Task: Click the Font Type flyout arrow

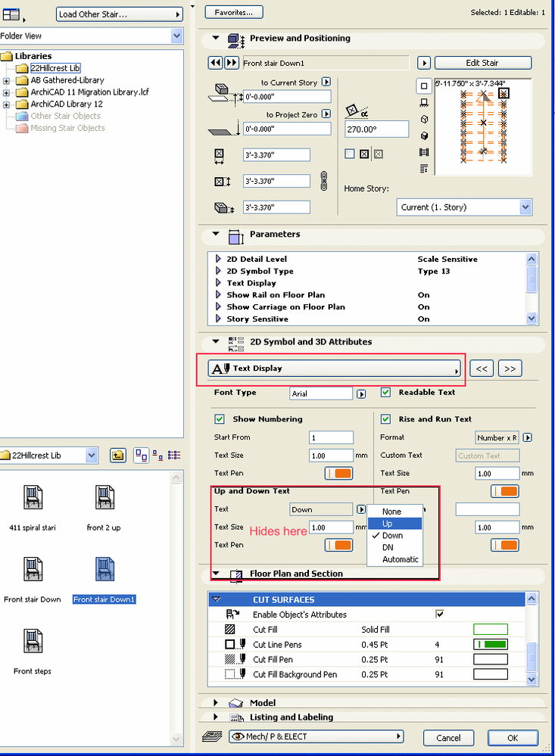Action: [361, 394]
